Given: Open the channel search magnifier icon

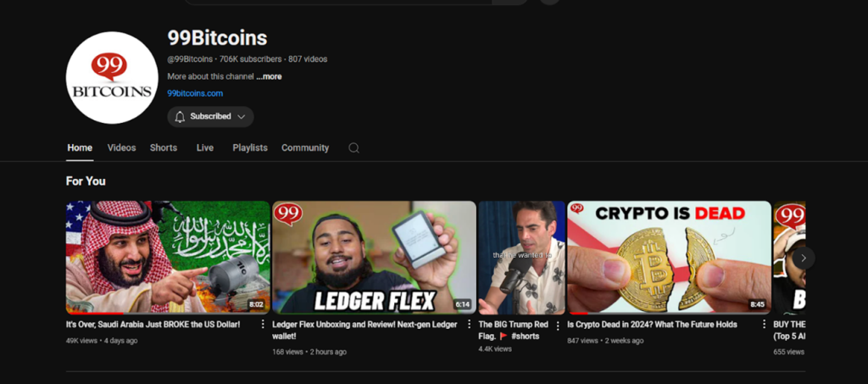Looking at the screenshot, I should (x=353, y=147).
